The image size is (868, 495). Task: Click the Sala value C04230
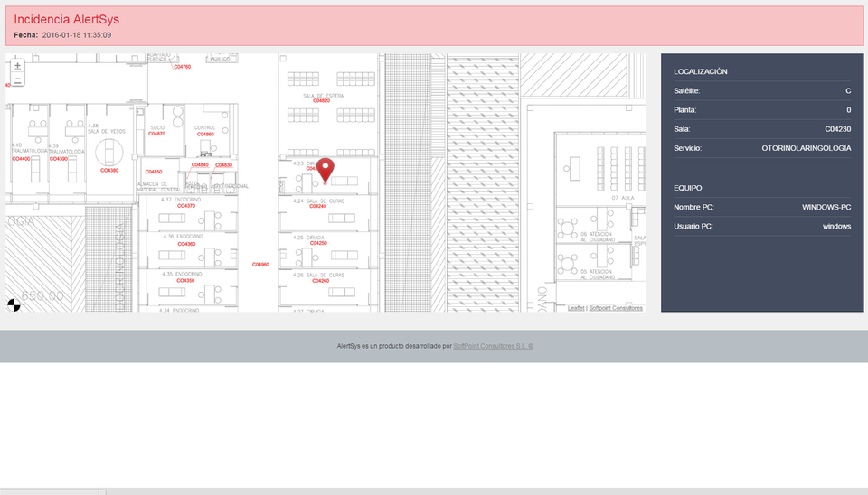click(837, 129)
